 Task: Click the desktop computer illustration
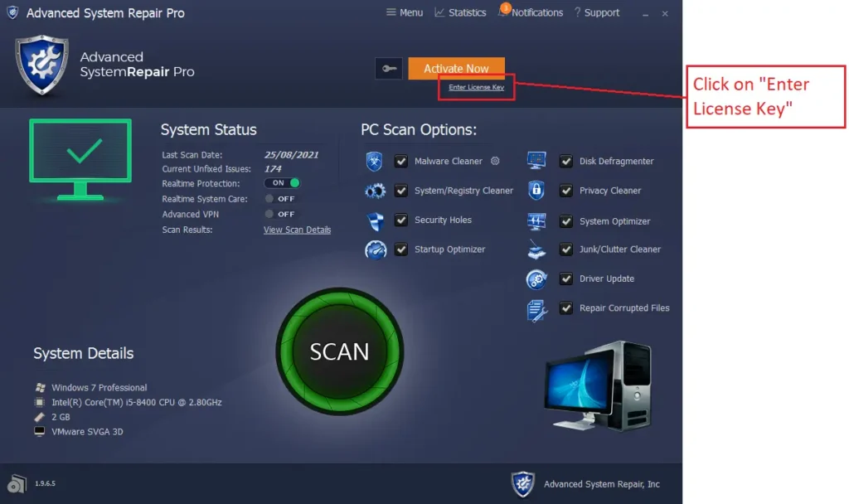(x=598, y=386)
